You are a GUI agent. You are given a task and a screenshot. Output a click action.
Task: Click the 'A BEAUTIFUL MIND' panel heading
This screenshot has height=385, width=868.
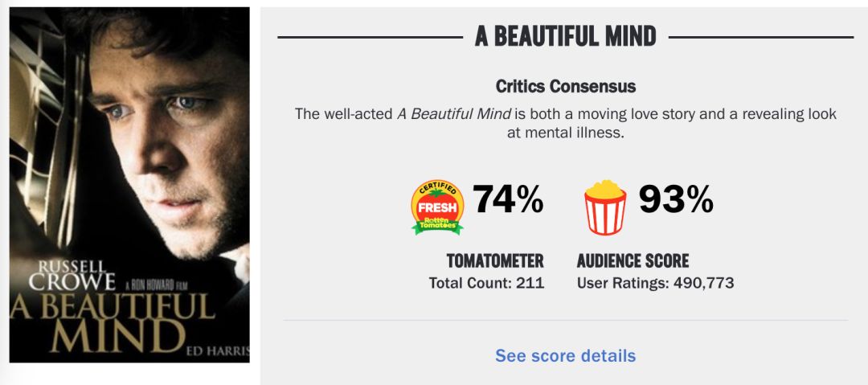(x=565, y=36)
